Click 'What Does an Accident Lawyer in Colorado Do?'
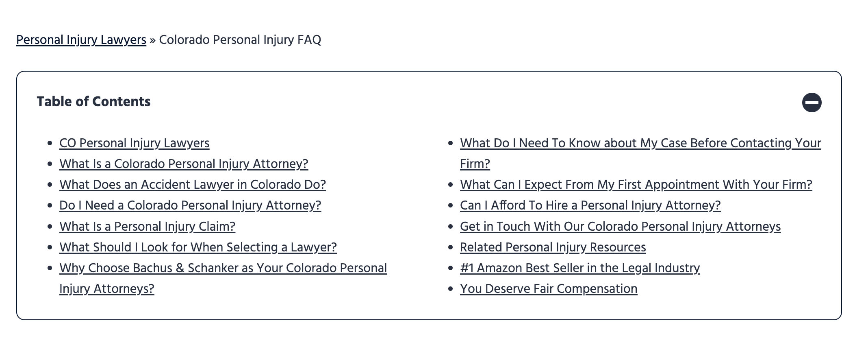 [192, 184]
